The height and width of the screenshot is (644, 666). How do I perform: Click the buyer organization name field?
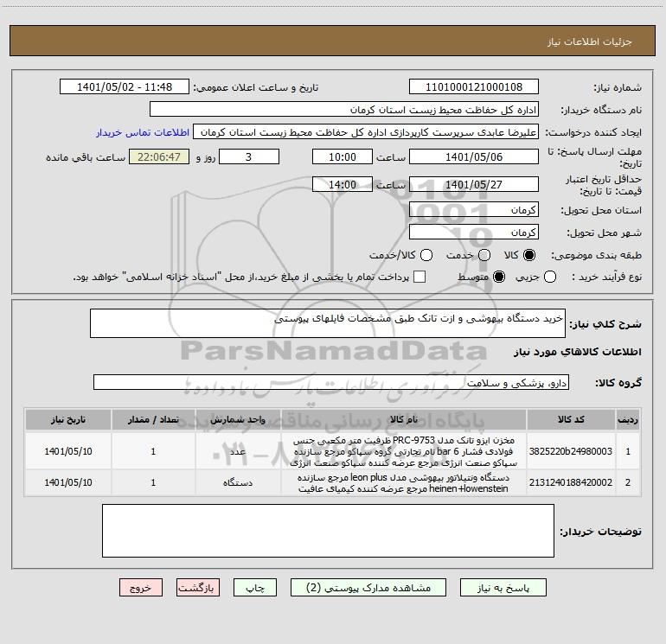click(x=344, y=110)
